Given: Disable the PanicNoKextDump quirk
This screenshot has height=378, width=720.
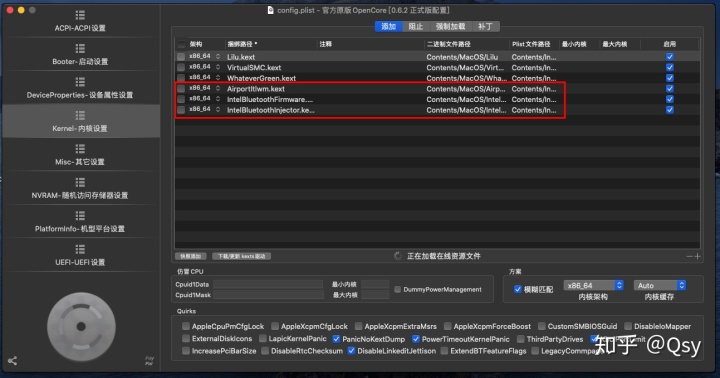Looking at the screenshot, I should click(x=336, y=339).
